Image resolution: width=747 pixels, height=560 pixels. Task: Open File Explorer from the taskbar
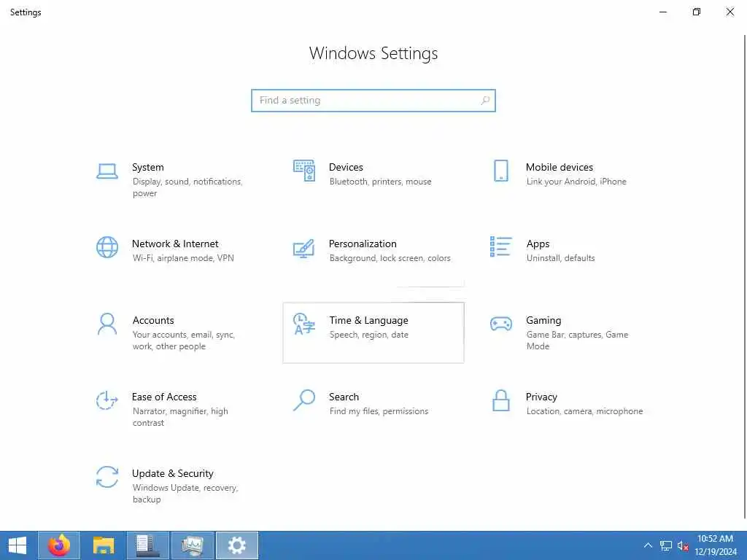(x=104, y=545)
